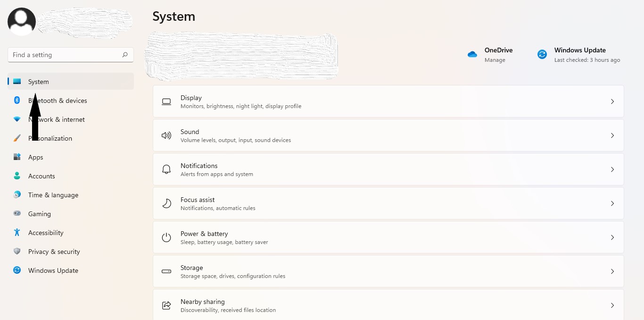The image size is (644, 320).
Task: Click the Accessibility figure icon
Action: tap(17, 232)
